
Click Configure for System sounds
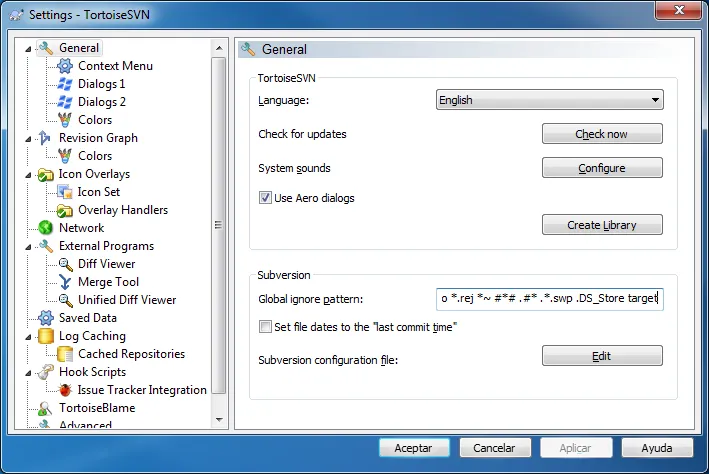[602, 168]
